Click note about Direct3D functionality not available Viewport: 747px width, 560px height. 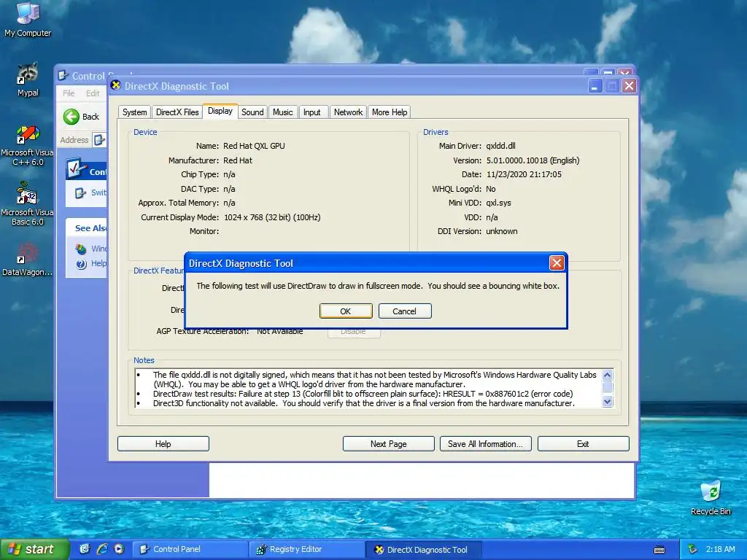364,403
